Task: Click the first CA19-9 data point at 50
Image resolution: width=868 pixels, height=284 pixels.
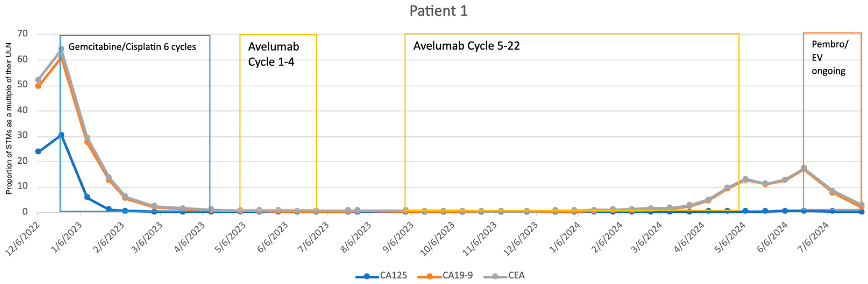Action: 38,86
